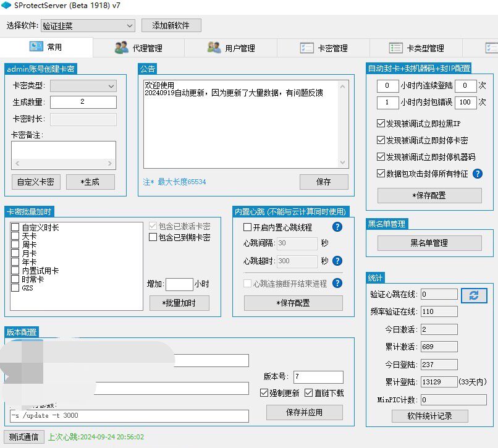Toggle 数据包攻击封停所有特征 checkbox
Image resolution: width=498 pixels, height=448 pixels.
pos(381,173)
